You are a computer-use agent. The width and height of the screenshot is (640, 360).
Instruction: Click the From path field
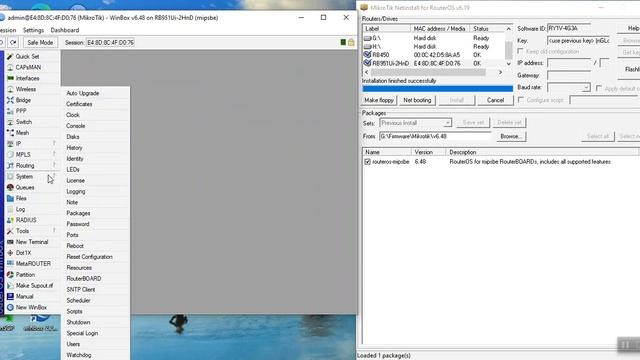coord(436,136)
